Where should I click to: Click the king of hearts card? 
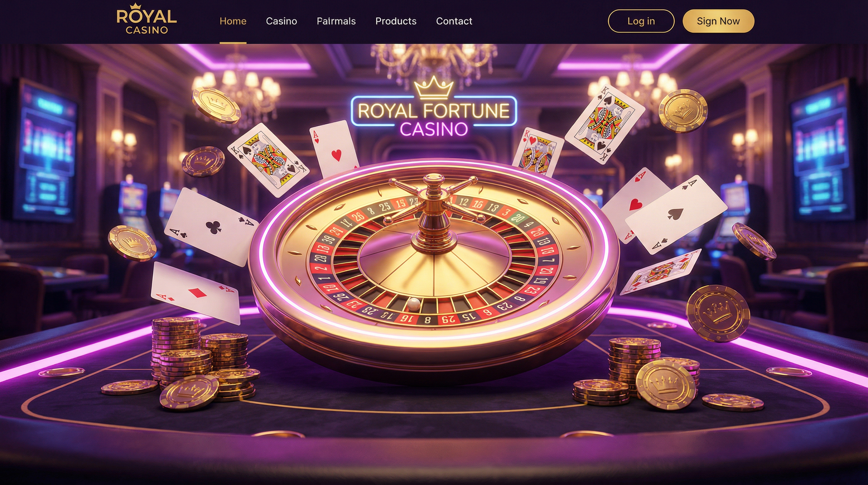538,152
